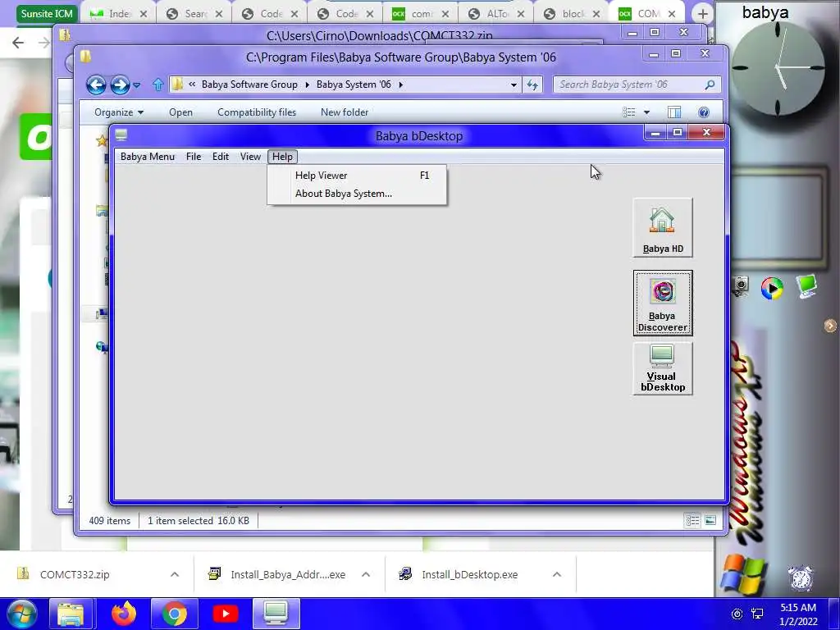Open the File menu in bDesktop

pos(194,157)
